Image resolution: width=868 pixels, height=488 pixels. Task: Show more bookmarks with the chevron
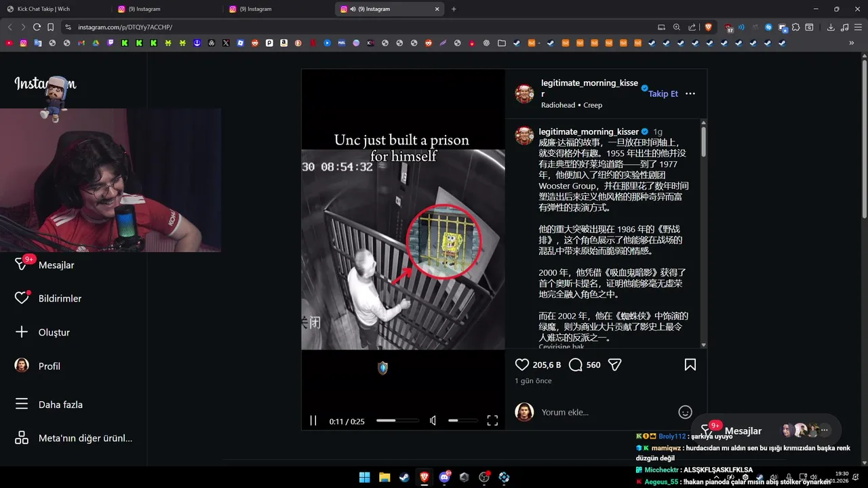[x=852, y=43]
